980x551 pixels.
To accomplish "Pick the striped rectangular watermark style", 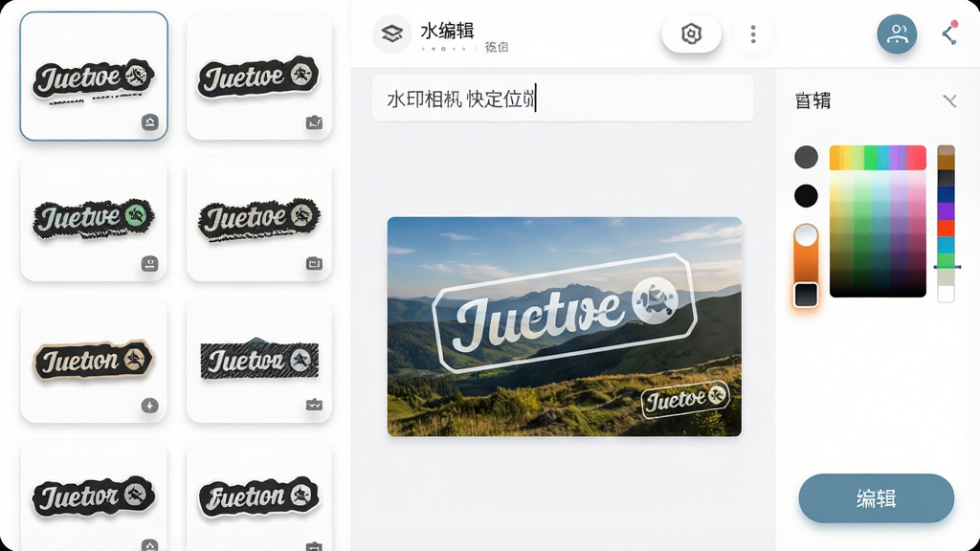I will 259,360.
